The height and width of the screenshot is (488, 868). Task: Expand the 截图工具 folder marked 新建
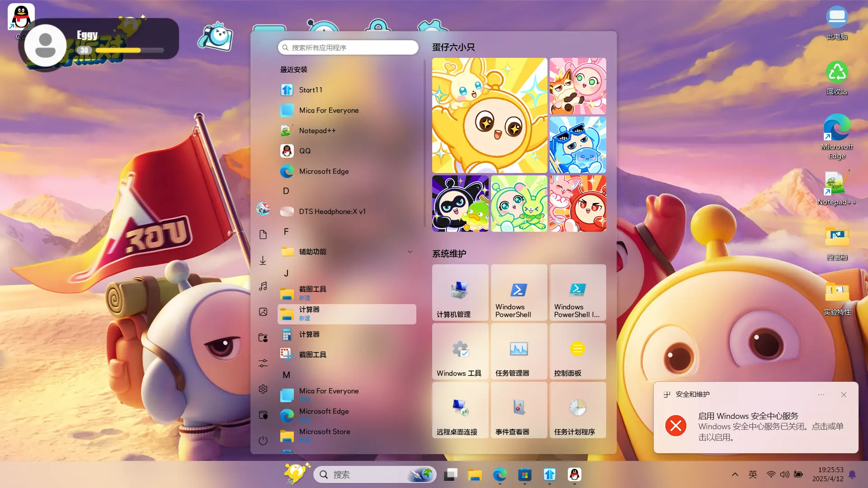point(347,294)
